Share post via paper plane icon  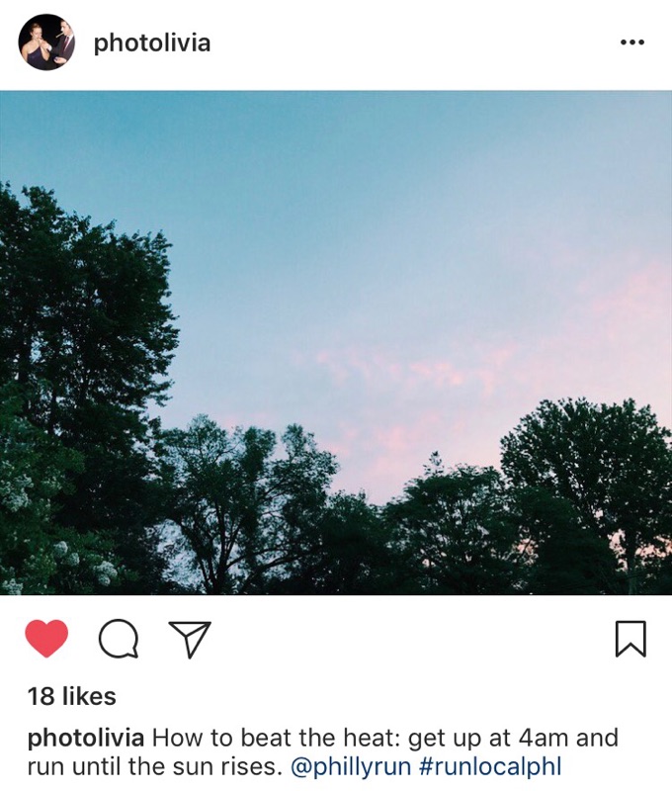[x=190, y=639]
